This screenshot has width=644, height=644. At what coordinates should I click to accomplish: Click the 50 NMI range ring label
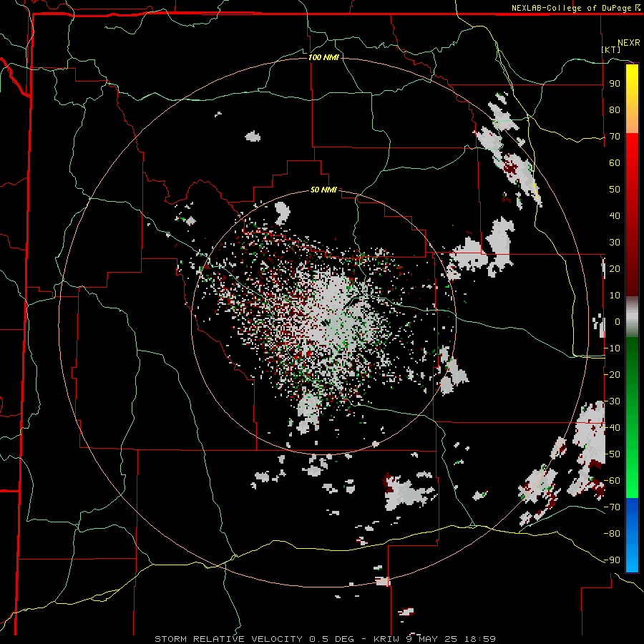(x=323, y=190)
